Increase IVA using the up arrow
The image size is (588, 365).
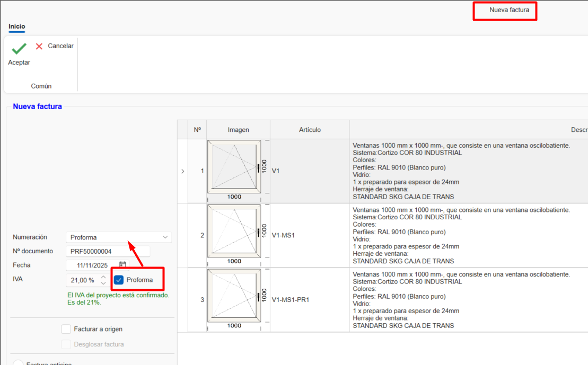point(103,277)
